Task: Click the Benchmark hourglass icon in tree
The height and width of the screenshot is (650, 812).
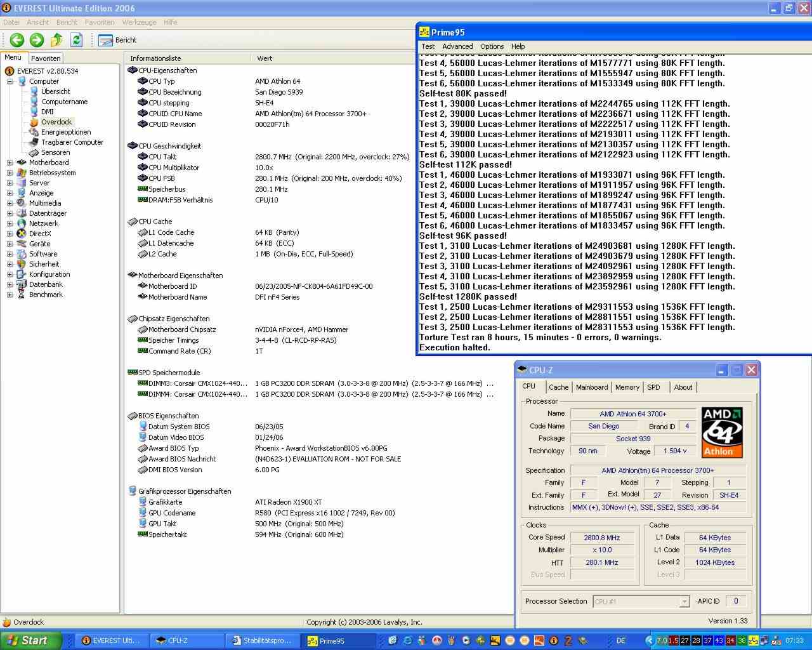Action: click(x=22, y=295)
